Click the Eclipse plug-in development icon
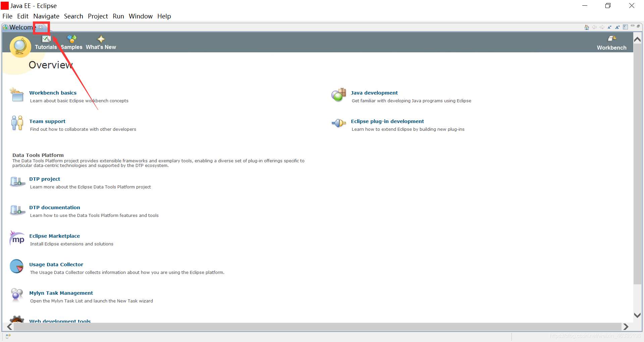644x342 pixels. pos(338,123)
